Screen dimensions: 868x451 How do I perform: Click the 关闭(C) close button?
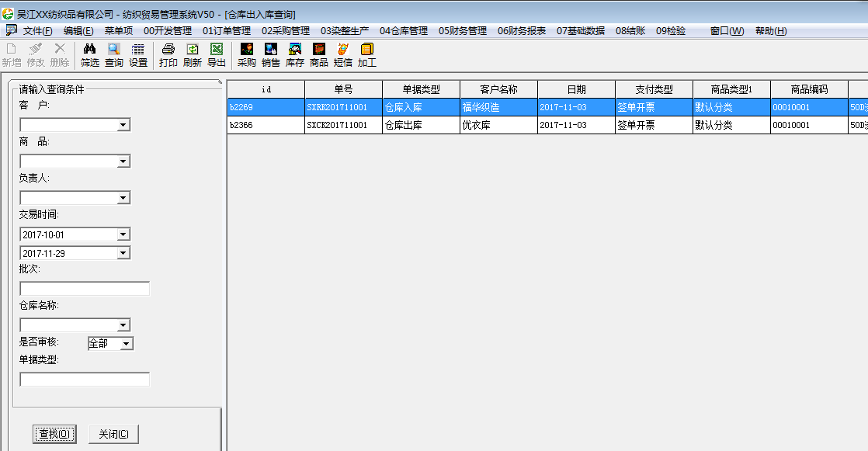click(113, 435)
